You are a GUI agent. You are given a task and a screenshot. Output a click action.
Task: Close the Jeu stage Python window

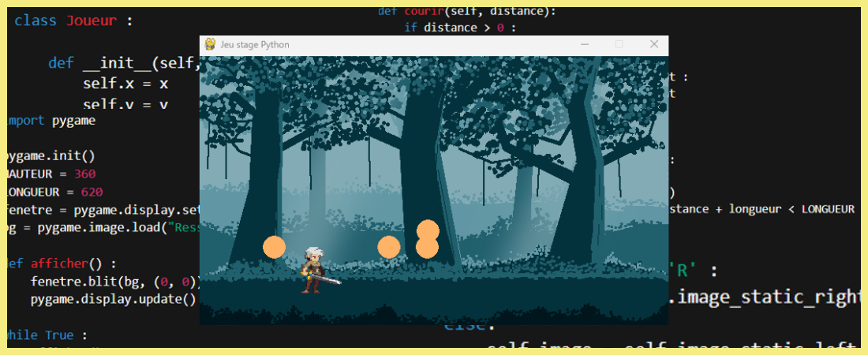(654, 44)
